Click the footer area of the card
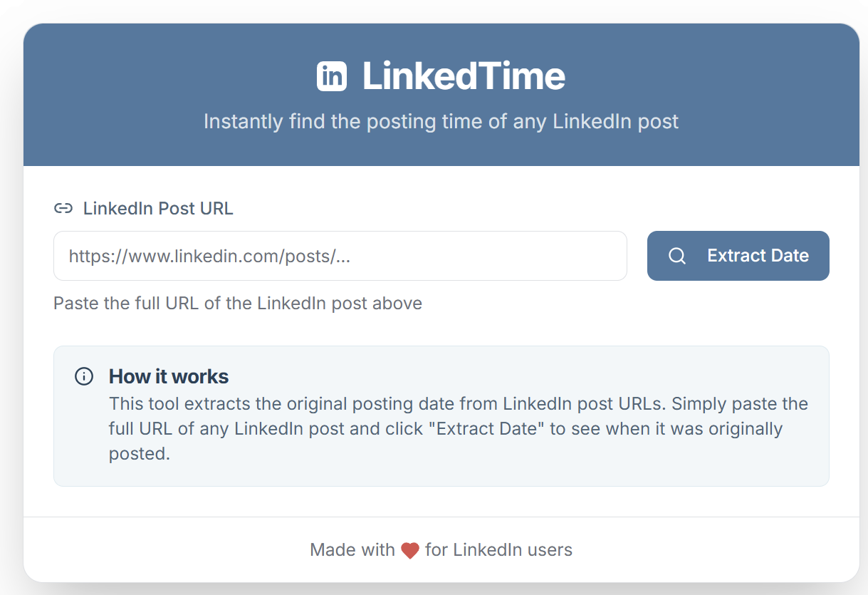Image resolution: width=868 pixels, height=595 pixels. point(441,549)
